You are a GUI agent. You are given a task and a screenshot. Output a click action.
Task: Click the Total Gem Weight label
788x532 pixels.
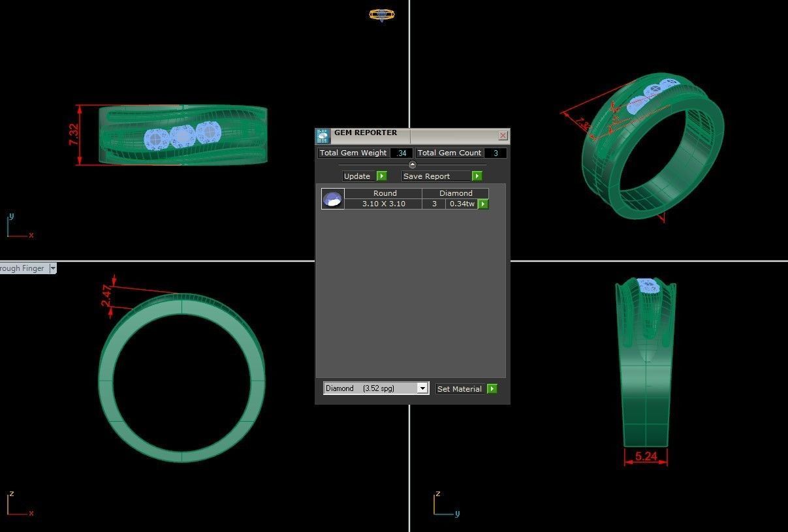pyautogui.click(x=353, y=153)
